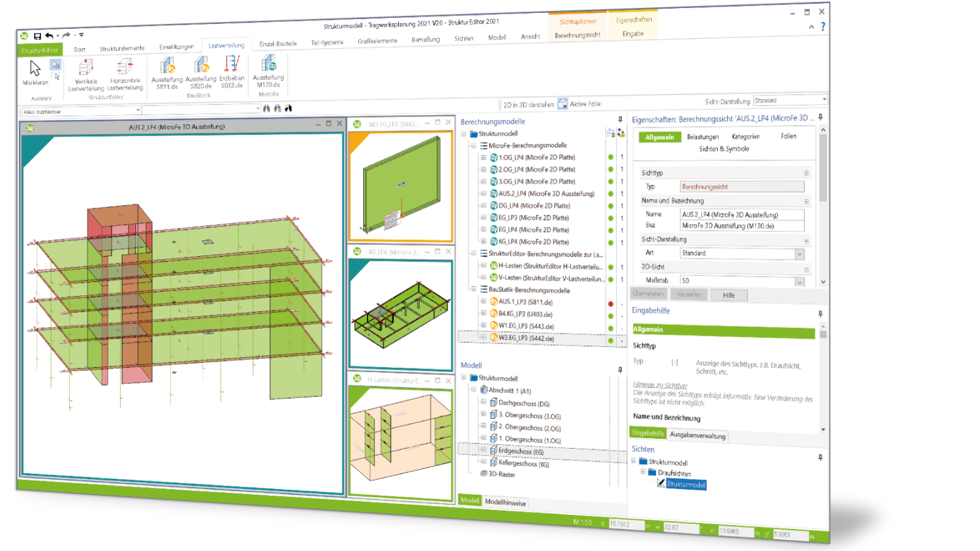Open the Alles markierbar dropdown
The height and width of the screenshot is (551, 980).
[x=138, y=110]
